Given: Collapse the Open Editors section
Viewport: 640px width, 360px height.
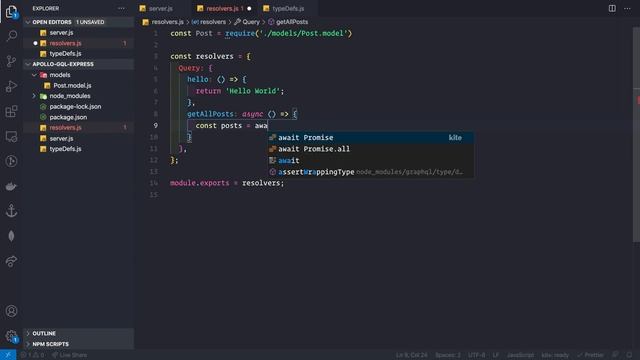Looking at the screenshot, I should click(x=79, y=22).
